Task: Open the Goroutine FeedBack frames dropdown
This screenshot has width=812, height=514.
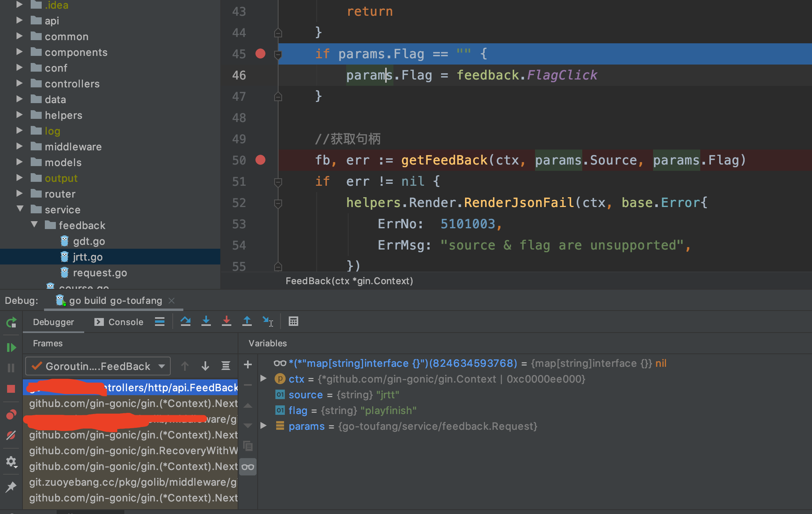Action: (98, 366)
